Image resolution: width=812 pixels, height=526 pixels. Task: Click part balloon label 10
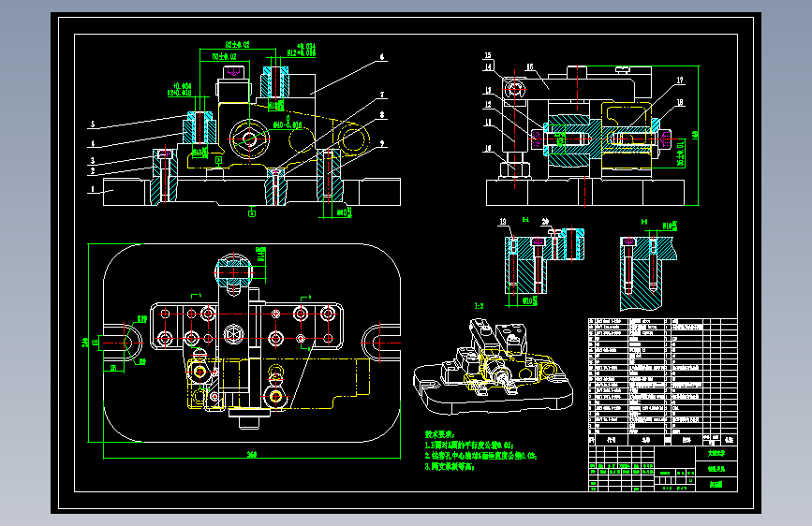pyautogui.click(x=488, y=149)
